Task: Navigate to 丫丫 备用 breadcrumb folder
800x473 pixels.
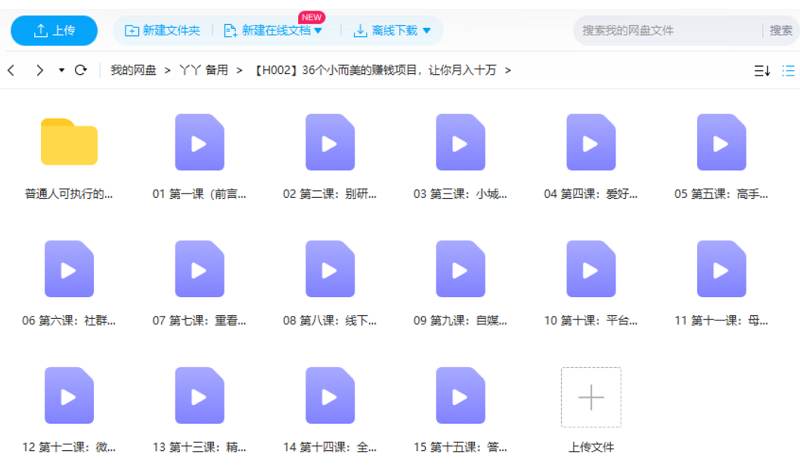Action: pos(203,70)
